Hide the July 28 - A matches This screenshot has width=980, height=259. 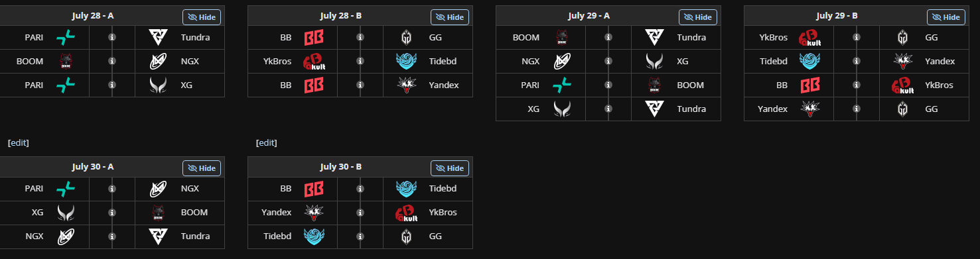tap(202, 17)
